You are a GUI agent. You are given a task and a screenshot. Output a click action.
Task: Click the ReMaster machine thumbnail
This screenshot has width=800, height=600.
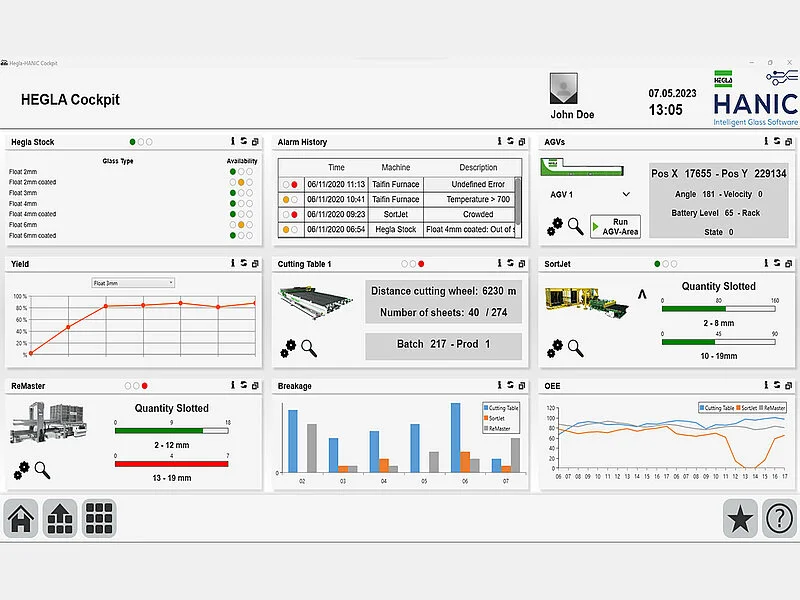point(48,422)
